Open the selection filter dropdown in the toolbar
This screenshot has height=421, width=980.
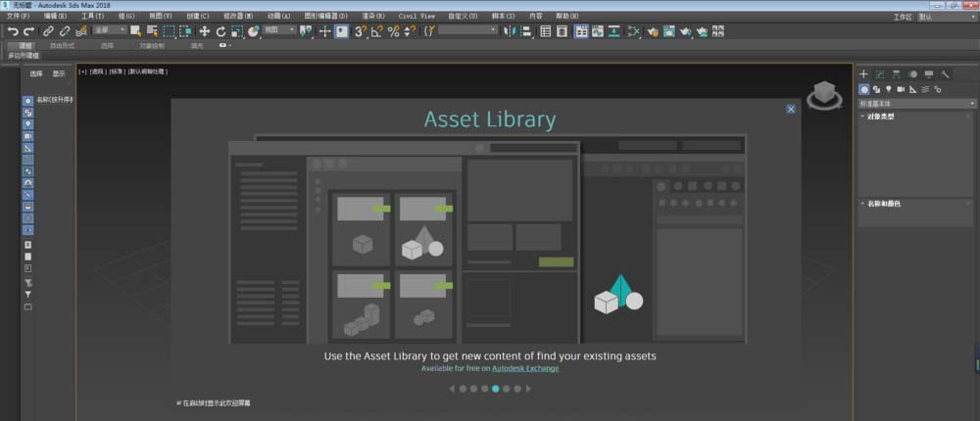(x=110, y=30)
